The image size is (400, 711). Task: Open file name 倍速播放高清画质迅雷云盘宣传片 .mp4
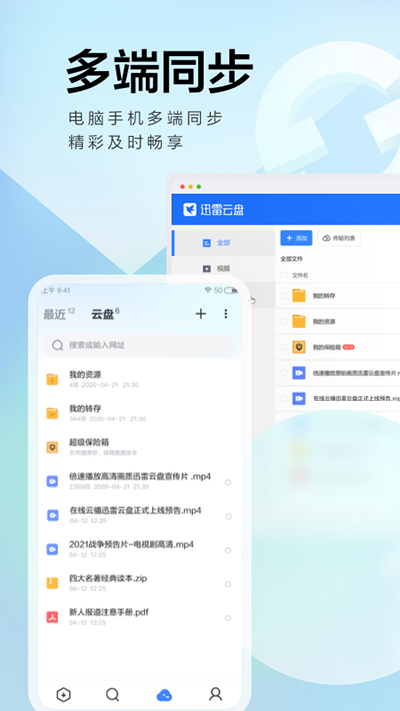[140, 477]
